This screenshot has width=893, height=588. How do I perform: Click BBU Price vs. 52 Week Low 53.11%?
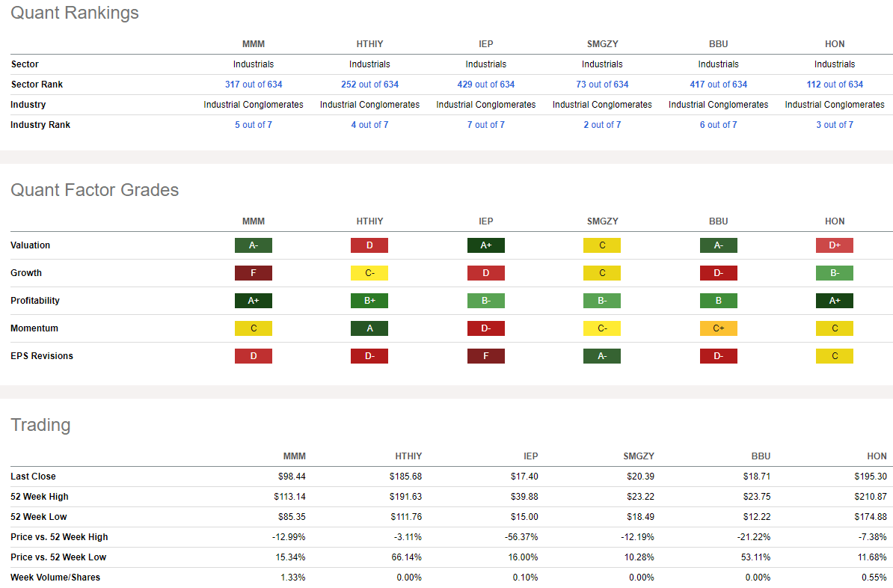(755, 557)
